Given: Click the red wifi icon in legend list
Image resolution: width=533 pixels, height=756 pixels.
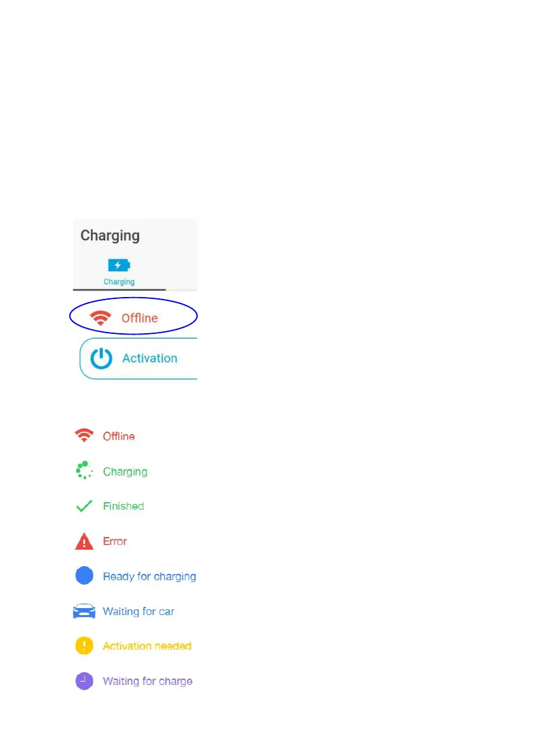Looking at the screenshot, I should click(x=84, y=435).
